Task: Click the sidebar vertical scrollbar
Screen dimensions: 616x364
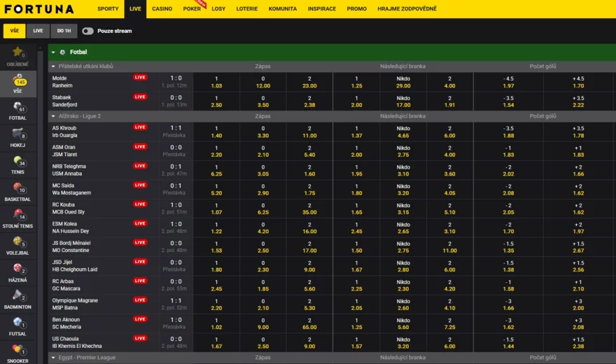Action: [x=40, y=204]
